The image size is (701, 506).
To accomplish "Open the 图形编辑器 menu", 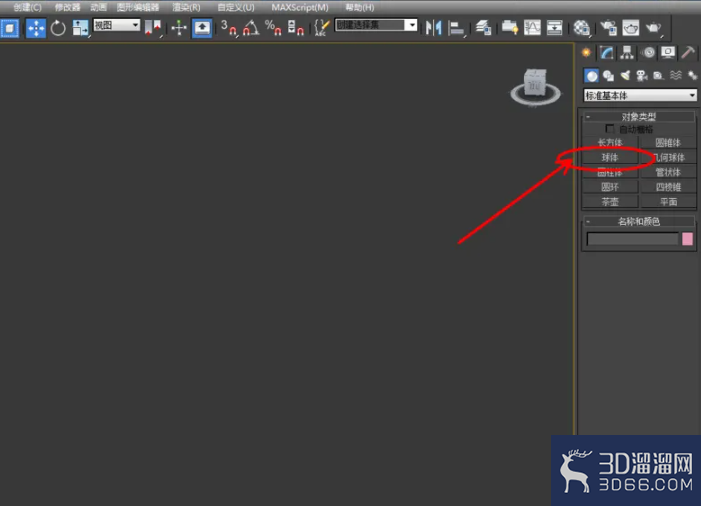I will tap(138, 7).
